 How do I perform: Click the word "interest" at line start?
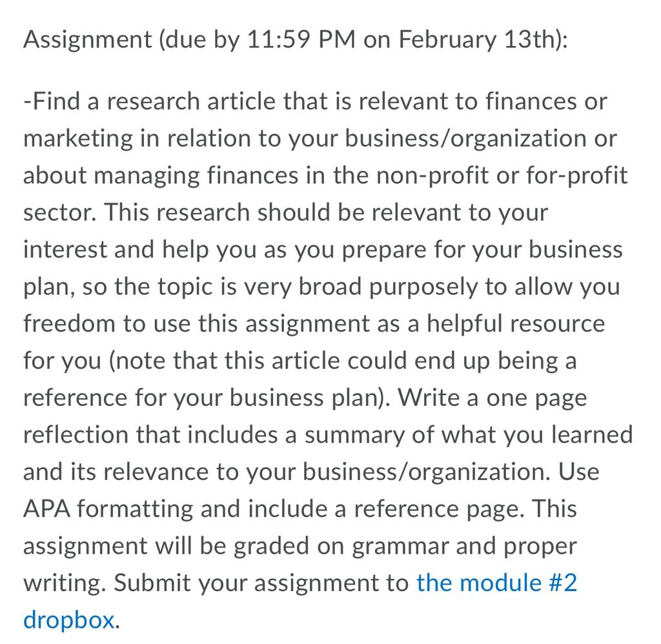click(65, 250)
